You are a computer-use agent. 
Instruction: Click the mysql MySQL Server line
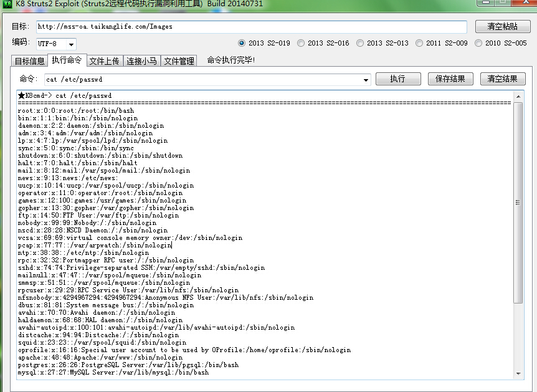point(113,373)
